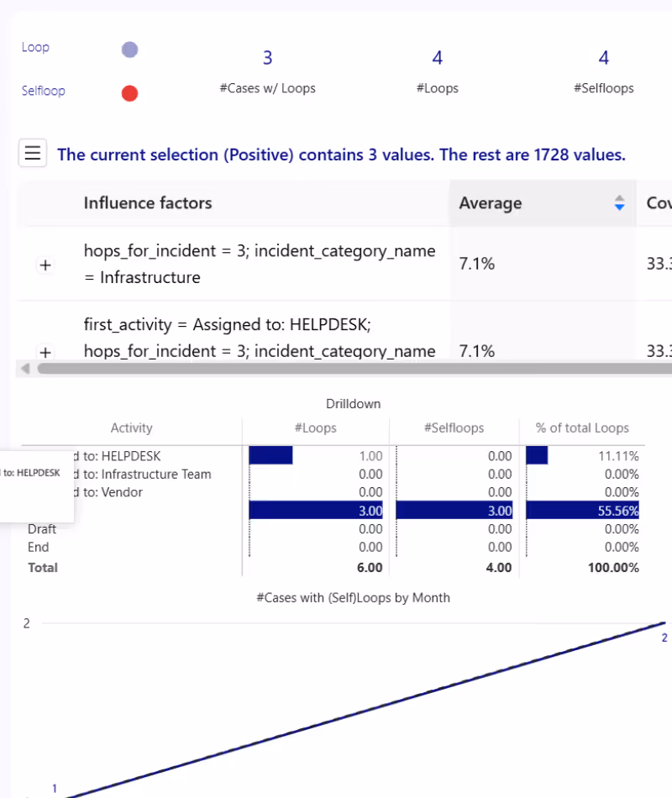Open the hamburger menu icon
This screenshot has height=798, width=672.
(x=32, y=155)
